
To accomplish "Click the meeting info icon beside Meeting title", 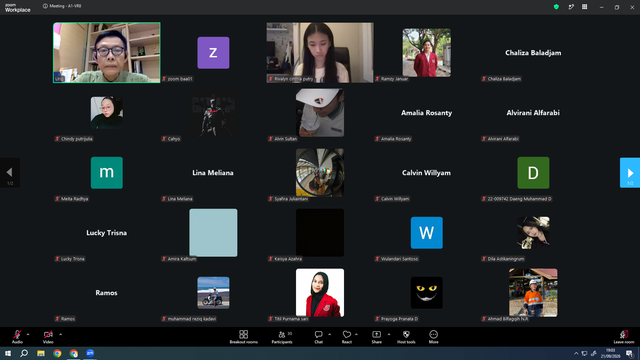I will tap(45, 6).
